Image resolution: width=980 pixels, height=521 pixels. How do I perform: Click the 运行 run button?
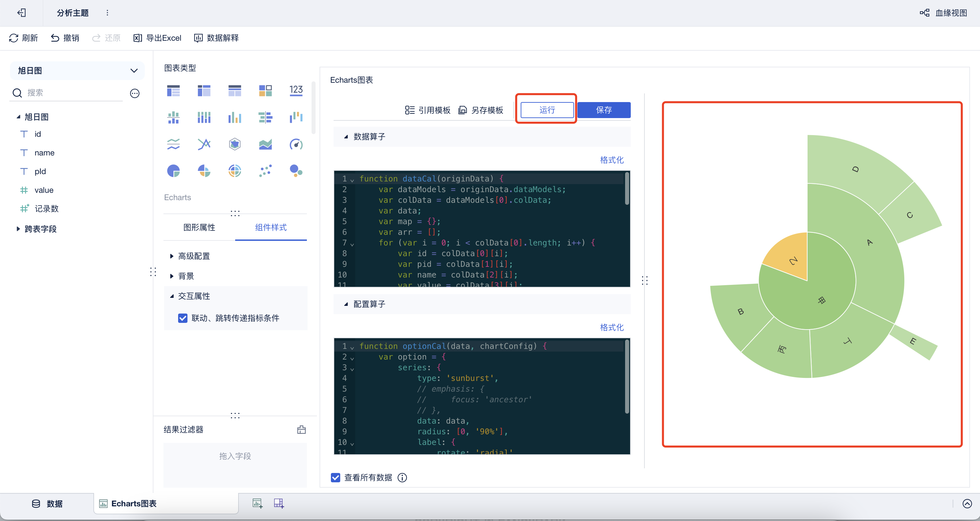click(x=547, y=110)
